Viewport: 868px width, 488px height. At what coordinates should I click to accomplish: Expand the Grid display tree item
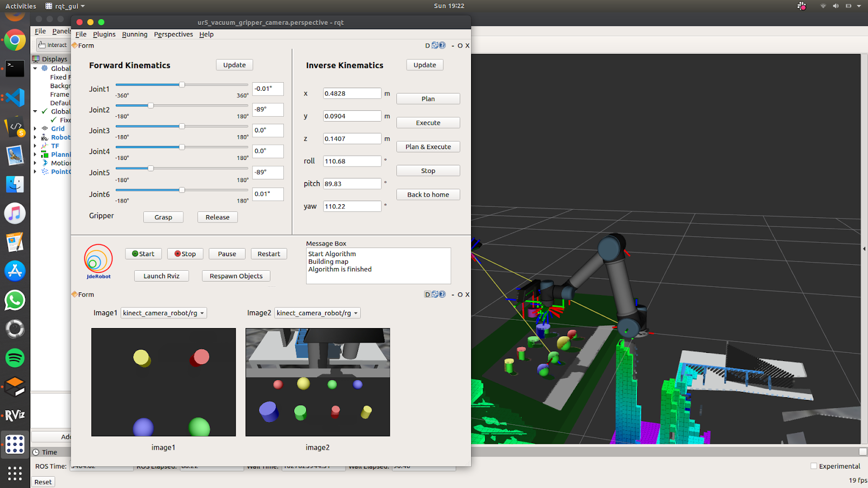(x=35, y=129)
